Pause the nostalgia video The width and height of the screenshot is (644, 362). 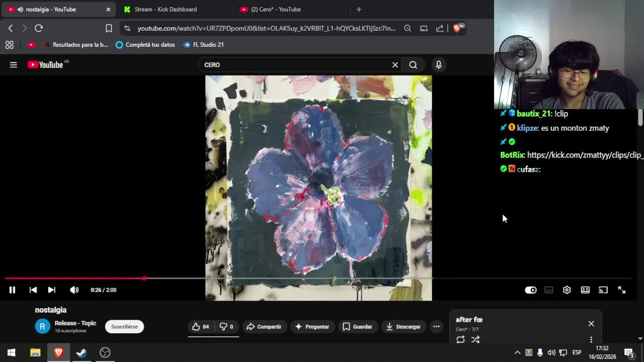[x=12, y=290]
